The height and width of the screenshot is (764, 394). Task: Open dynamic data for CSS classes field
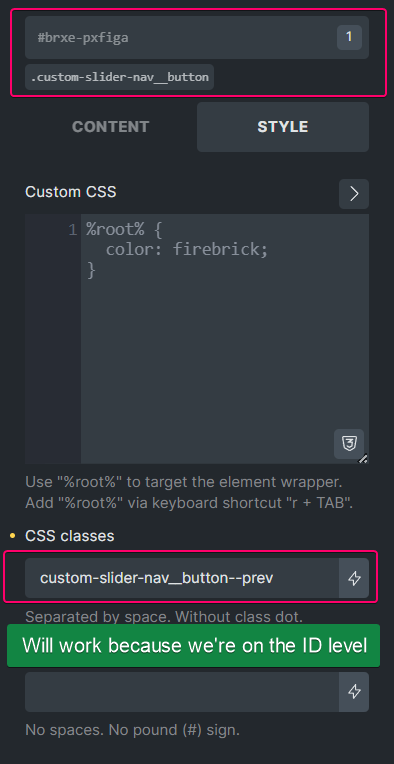[x=354, y=578]
